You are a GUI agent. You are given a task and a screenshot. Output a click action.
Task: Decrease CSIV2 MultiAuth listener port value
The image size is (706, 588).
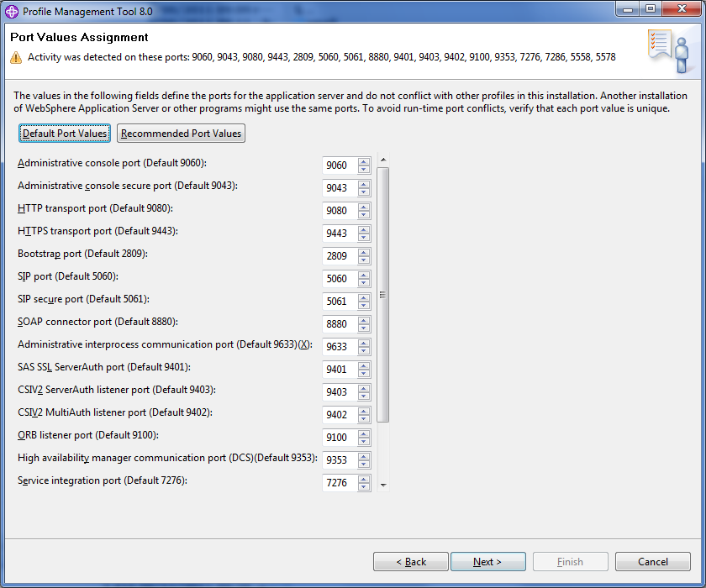(x=364, y=419)
